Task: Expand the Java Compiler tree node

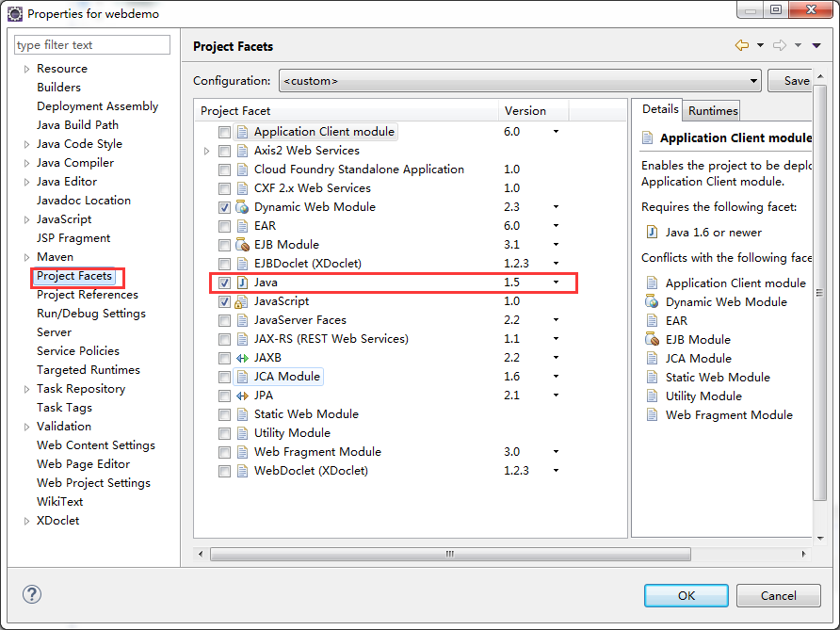Action: click(26, 164)
